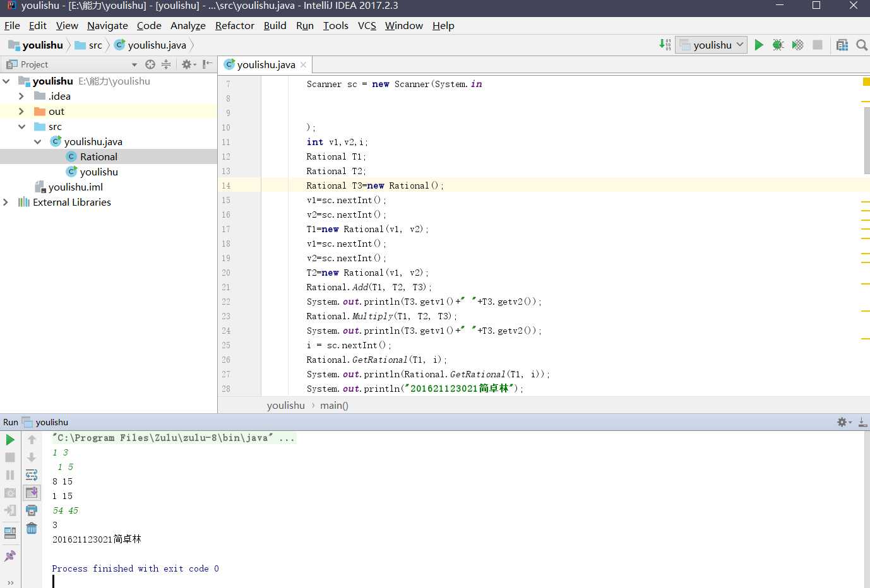This screenshot has width=870, height=588.
Task: Click the green Run button in the main toolbar
Action: tap(759, 45)
